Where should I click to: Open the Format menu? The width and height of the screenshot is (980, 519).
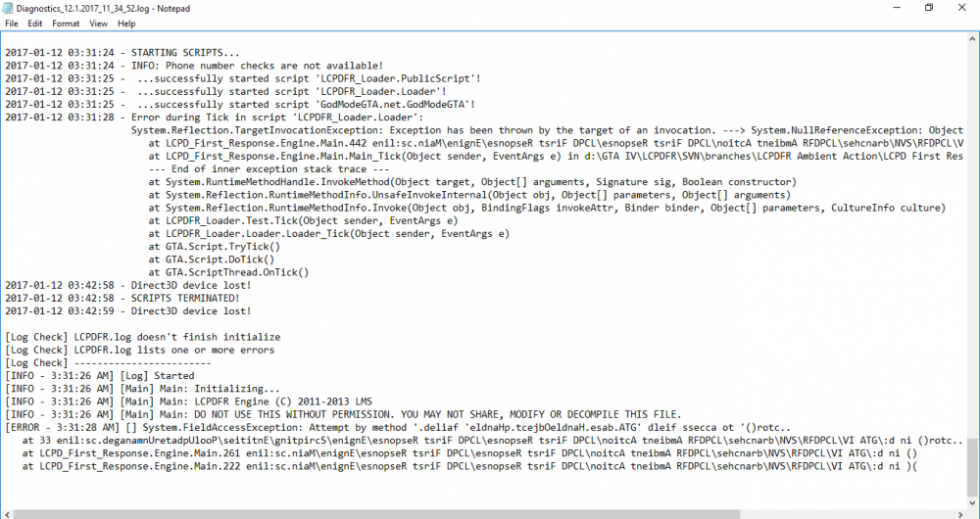66,24
